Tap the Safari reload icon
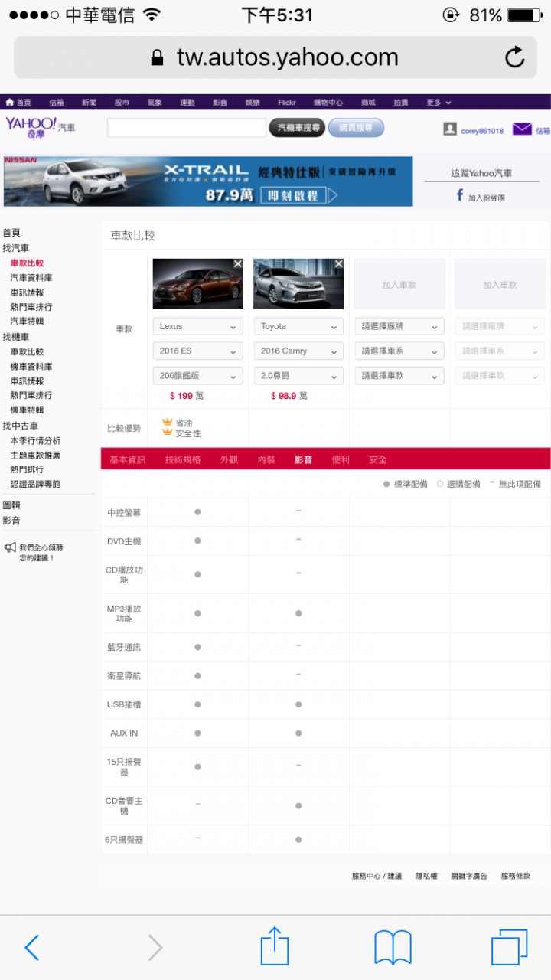Screen dimensions: 551x980 [515, 57]
